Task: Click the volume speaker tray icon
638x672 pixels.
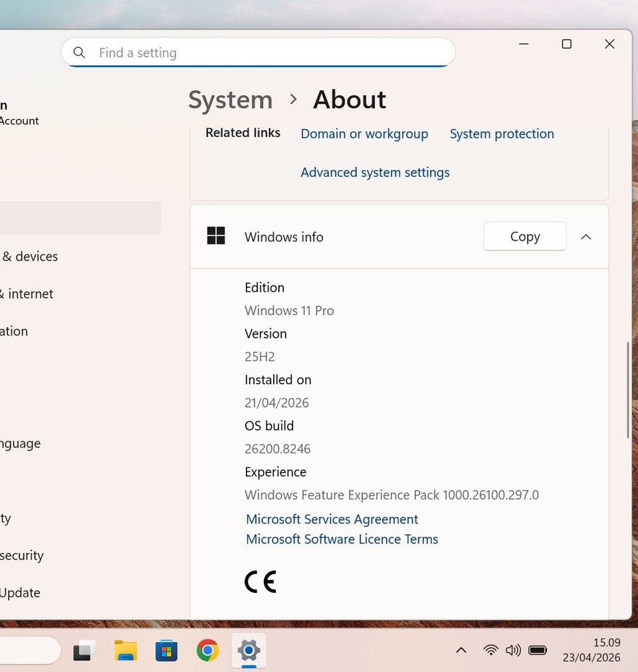Action: point(513,650)
